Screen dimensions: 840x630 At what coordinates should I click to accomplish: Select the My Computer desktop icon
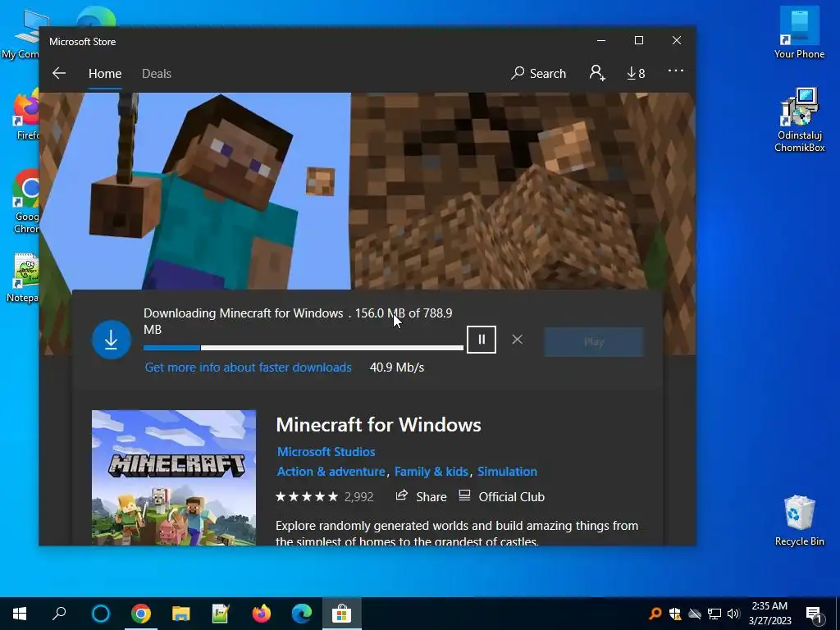pos(21,34)
